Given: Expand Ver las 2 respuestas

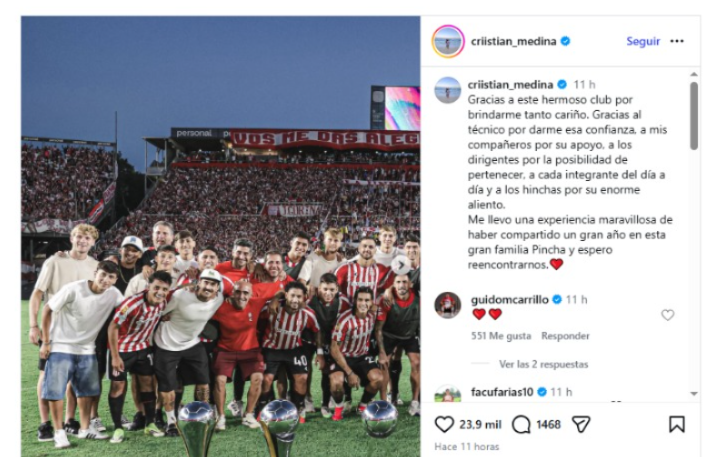Looking at the screenshot, I should point(543,364).
